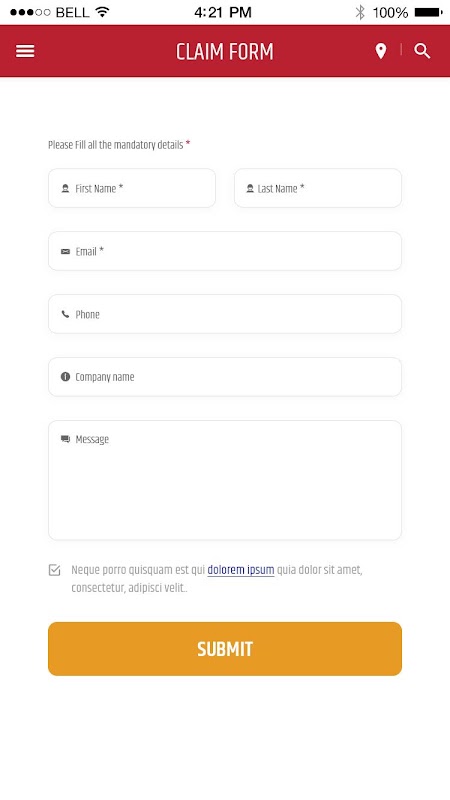Click the phone handset icon

click(65, 314)
